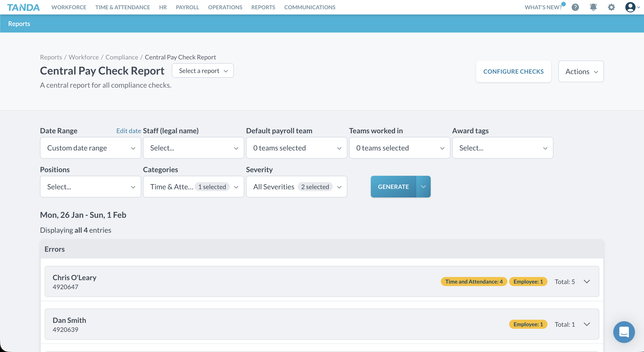Open the Generate button split arrow

[x=423, y=186]
